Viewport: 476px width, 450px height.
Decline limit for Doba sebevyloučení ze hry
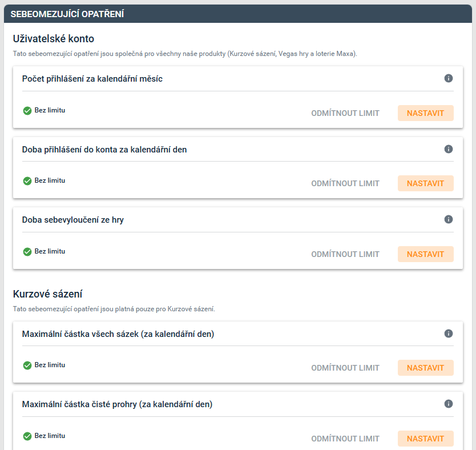[345, 254]
